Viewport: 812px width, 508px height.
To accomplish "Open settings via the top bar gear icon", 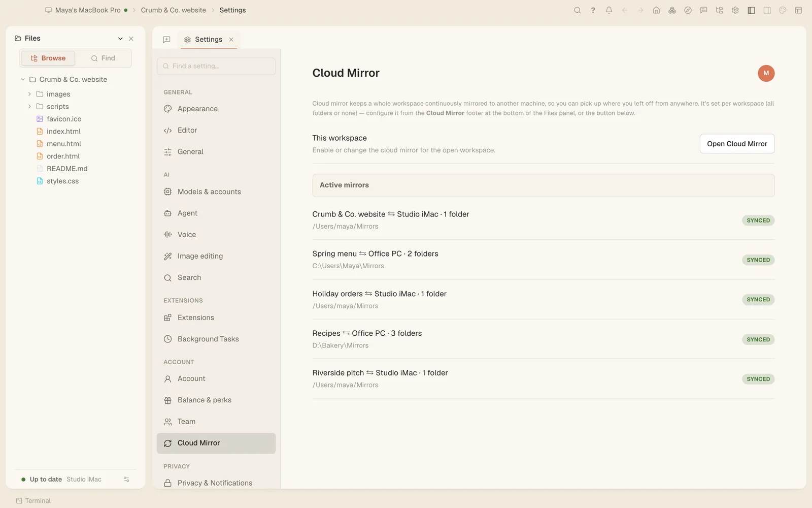I will click(x=735, y=10).
